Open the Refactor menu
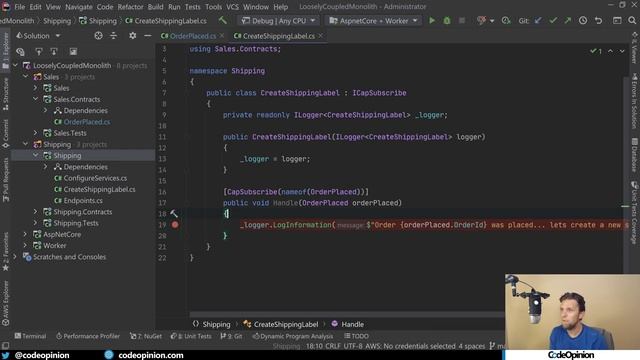This screenshot has height=360, width=640. 130,7
